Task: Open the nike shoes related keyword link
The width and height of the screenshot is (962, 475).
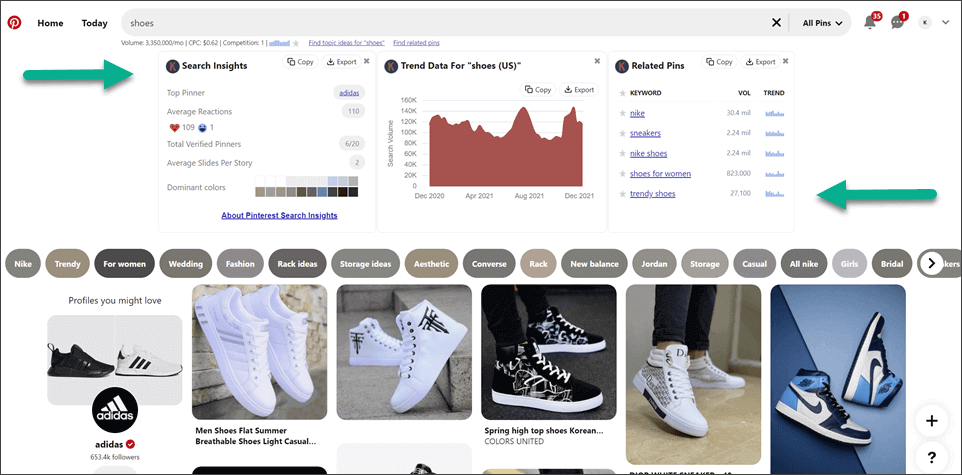Action: [648, 153]
